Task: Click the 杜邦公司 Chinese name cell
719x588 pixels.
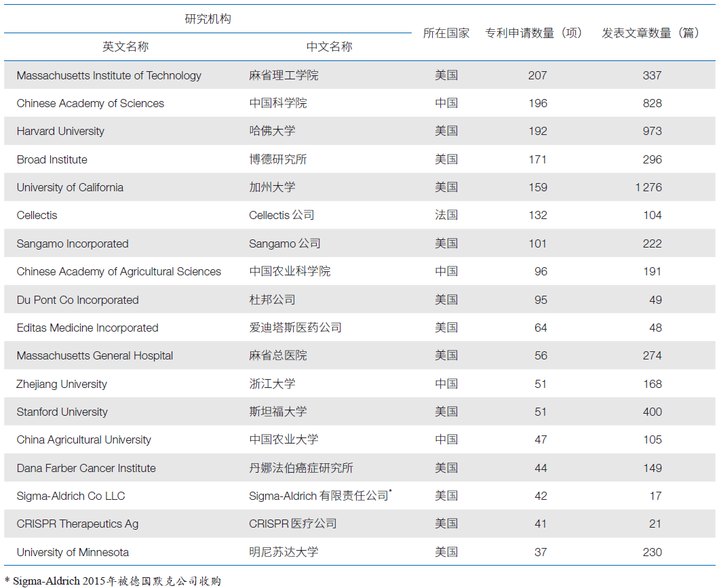Action: coord(272,300)
